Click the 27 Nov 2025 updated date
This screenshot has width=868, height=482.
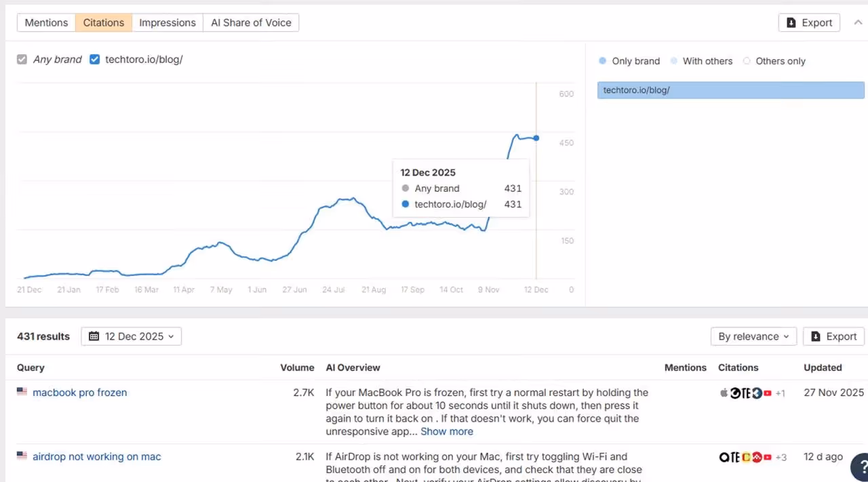[x=834, y=393]
